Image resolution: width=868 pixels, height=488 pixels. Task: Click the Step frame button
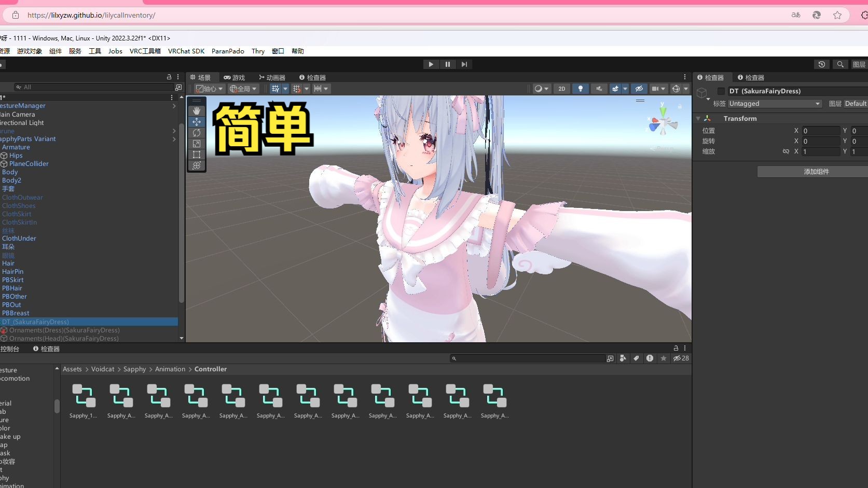coord(464,64)
